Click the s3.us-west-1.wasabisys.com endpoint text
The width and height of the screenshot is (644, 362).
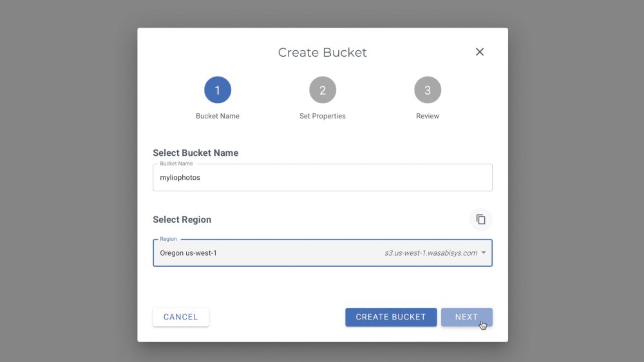[431, 253]
